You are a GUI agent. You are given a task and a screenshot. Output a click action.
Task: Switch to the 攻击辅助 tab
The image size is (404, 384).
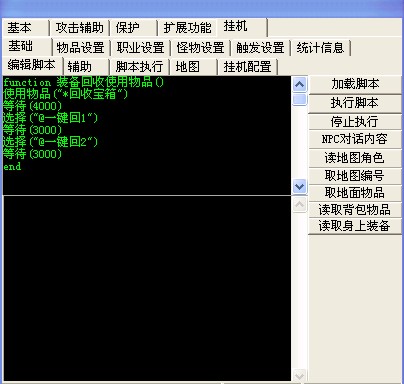[79, 28]
